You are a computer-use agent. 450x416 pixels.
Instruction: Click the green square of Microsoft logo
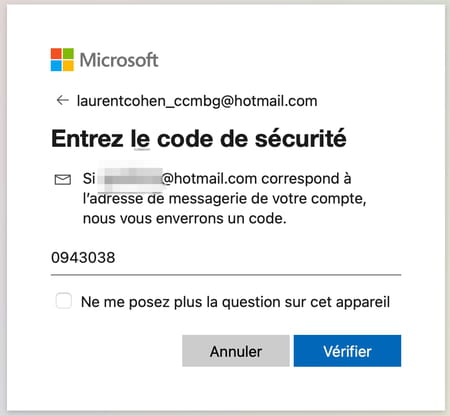68,53
